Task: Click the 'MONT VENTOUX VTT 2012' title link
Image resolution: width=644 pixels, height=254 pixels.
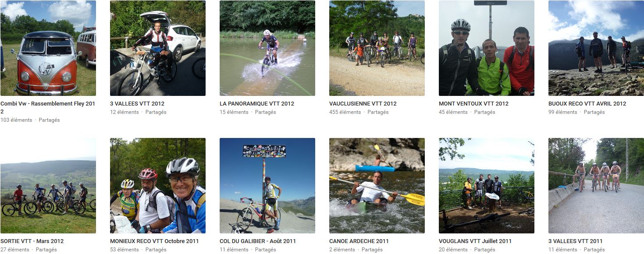Action: pos(473,104)
